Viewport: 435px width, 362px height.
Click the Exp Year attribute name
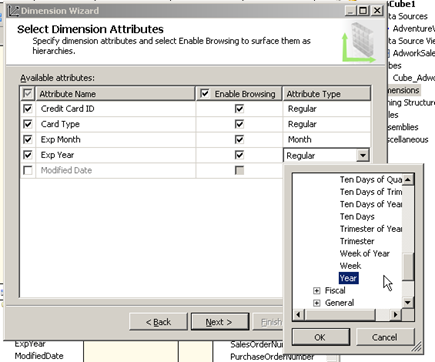tap(57, 155)
